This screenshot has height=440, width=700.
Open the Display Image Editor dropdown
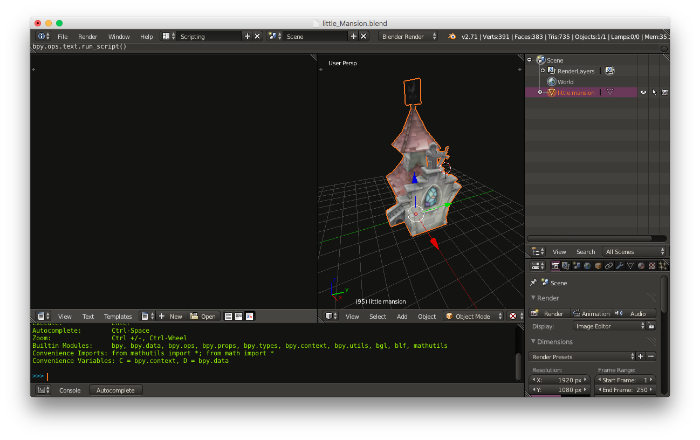(x=610, y=326)
